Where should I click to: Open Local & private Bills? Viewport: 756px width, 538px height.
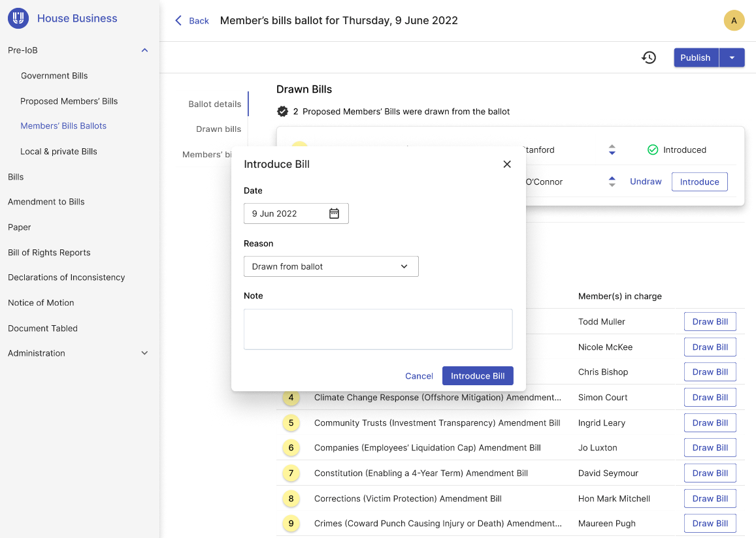[x=59, y=151]
